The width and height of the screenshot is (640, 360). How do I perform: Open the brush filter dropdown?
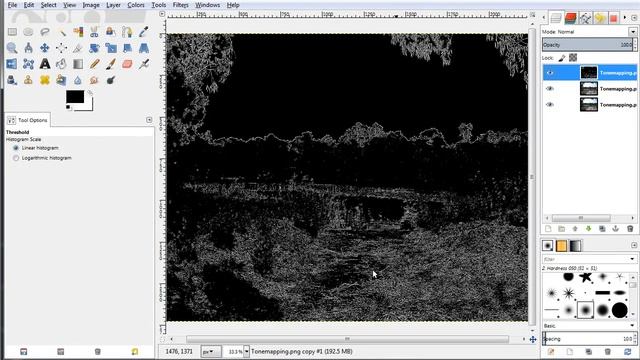tap(632, 259)
